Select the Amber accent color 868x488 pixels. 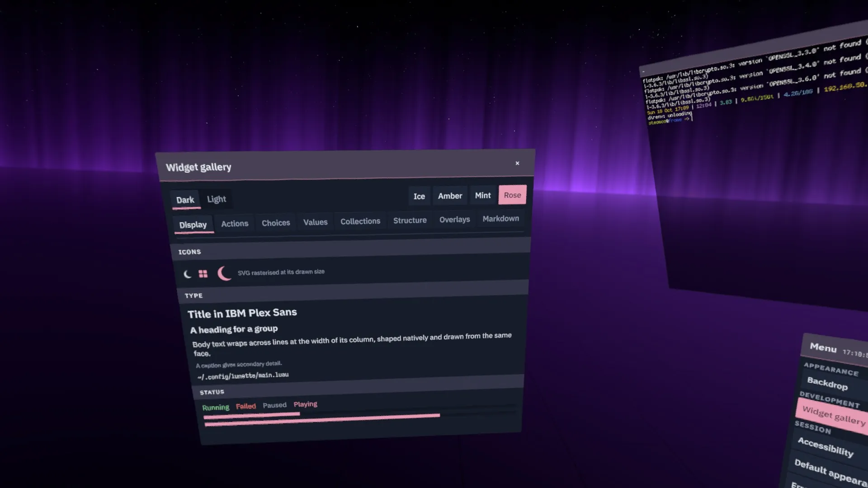450,196
